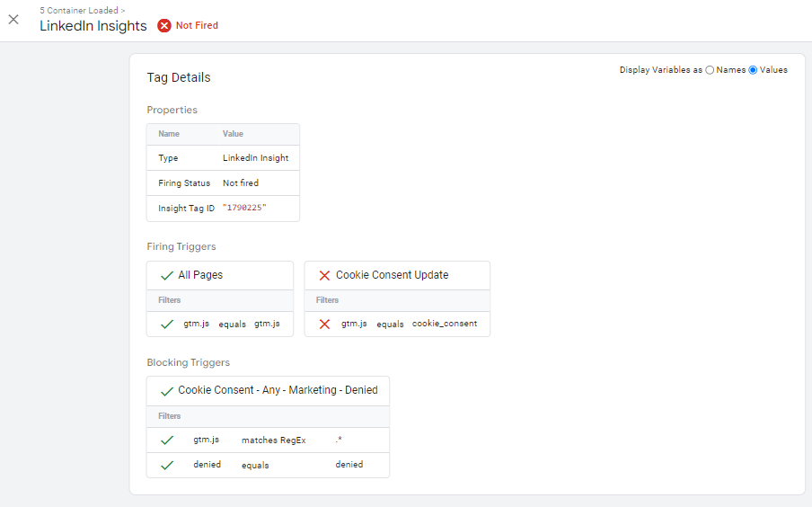The image size is (812, 507).
Task: Click green check icon beside All Pages
Action: point(167,275)
